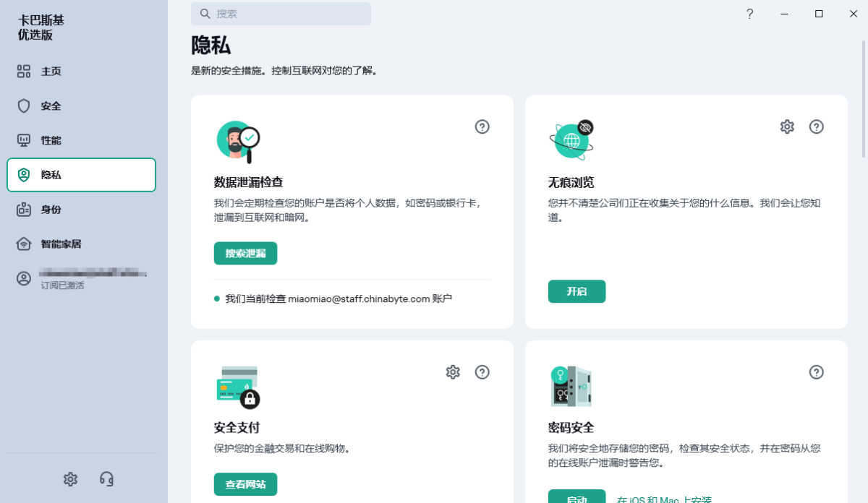
Task: Launch 密码安全 using the 启动 button
Action: coord(576,497)
